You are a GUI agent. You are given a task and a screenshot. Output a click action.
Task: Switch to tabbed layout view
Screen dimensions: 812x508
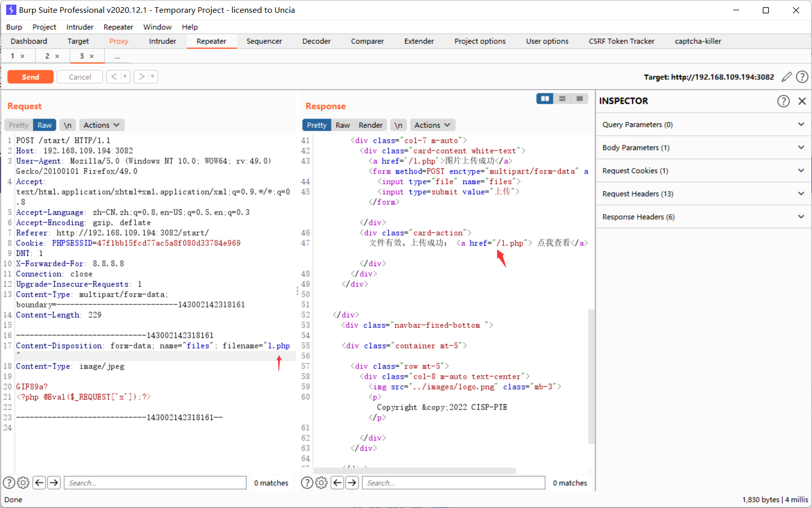pos(580,99)
